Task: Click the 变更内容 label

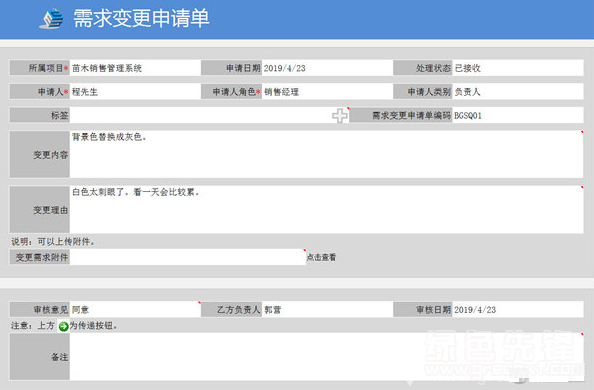Action: 39,154
